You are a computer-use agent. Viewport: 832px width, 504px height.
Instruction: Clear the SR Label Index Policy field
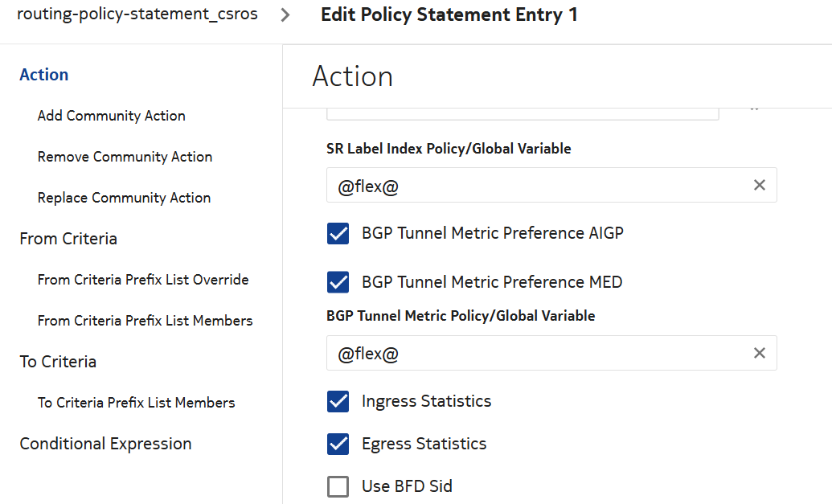point(759,186)
